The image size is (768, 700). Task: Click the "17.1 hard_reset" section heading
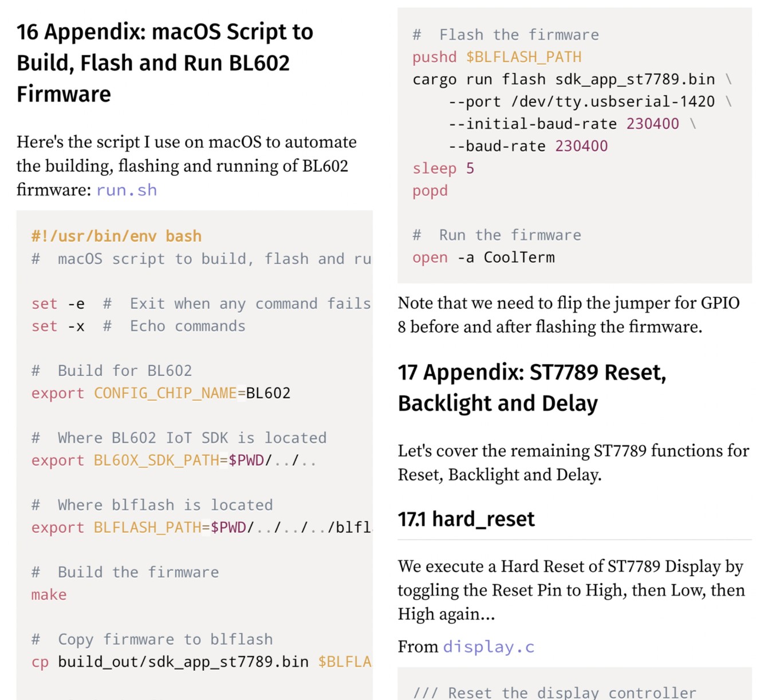tap(466, 519)
